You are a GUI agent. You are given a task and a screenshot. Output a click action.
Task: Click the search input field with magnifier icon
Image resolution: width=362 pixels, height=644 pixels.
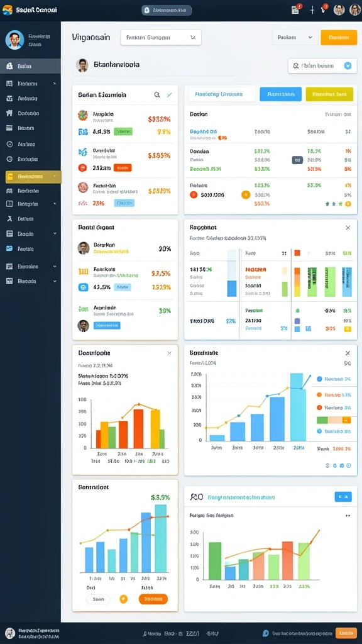click(x=322, y=65)
